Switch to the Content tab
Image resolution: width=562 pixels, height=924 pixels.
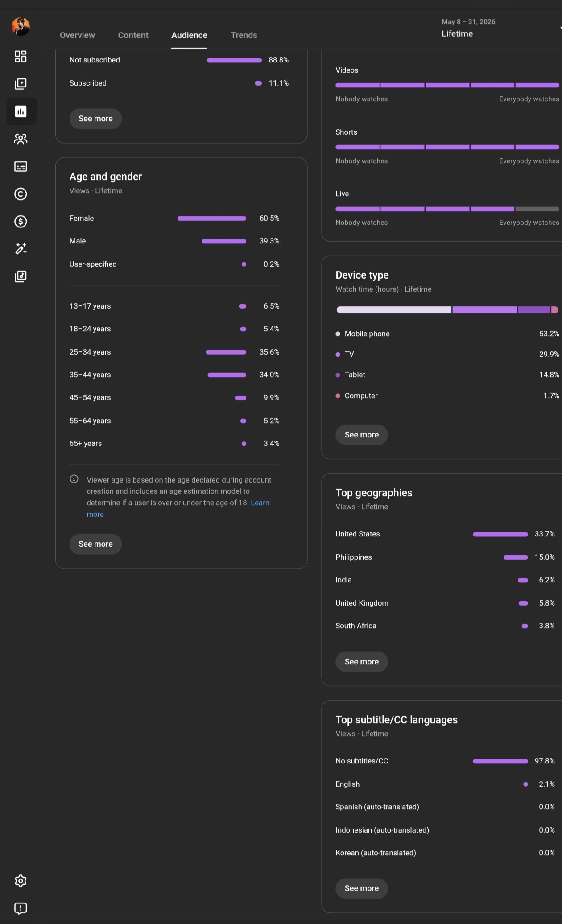click(133, 35)
